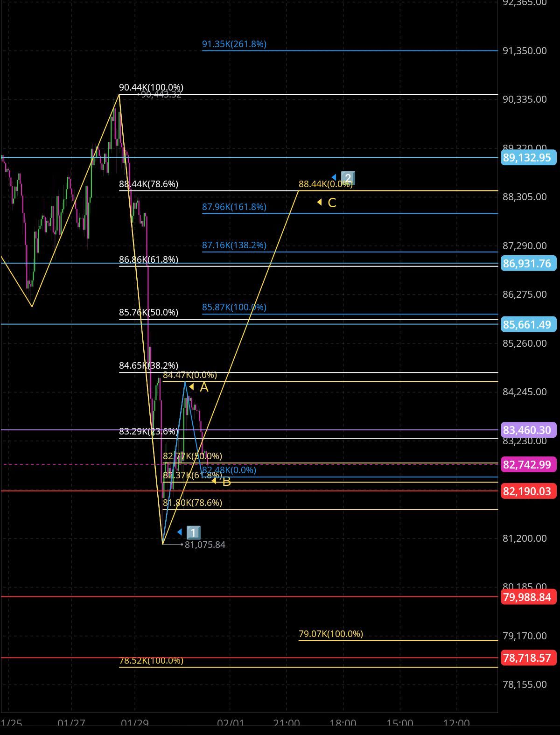Select the yellow A wave label
Viewport: 560px width, 735px height.
(x=203, y=387)
